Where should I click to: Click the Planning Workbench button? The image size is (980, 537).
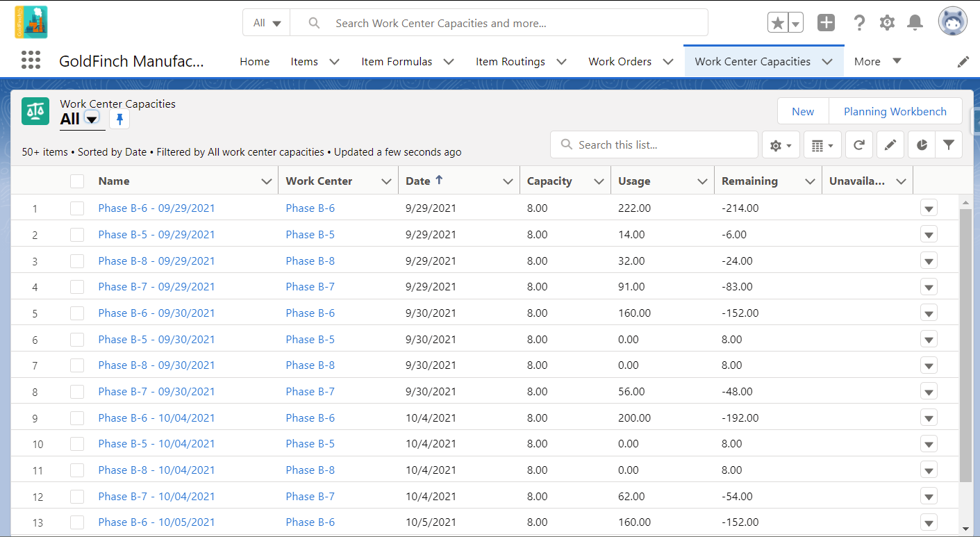pyautogui.click(x=895, y=111)
